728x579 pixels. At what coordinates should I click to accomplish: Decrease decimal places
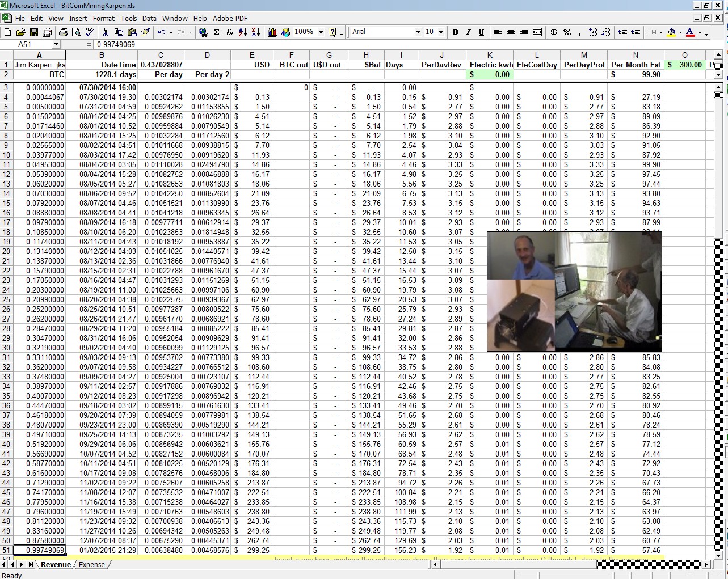point(607,32)
